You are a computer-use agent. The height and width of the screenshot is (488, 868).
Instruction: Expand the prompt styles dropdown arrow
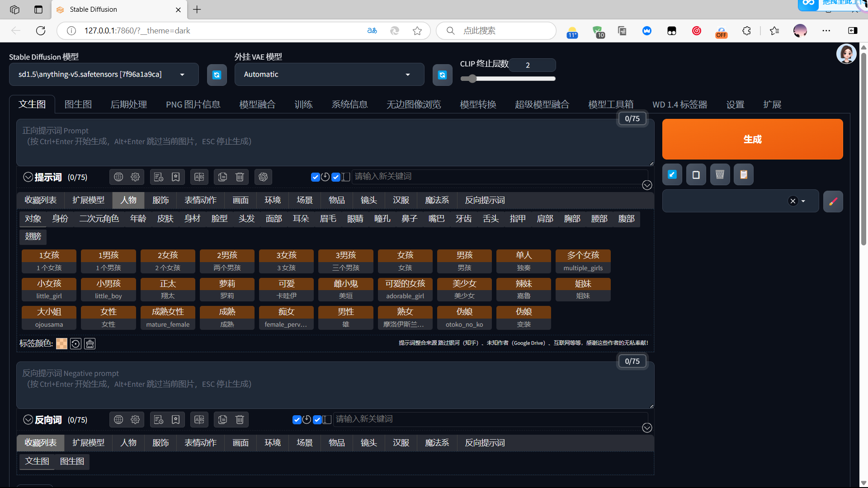pos(803,202)
